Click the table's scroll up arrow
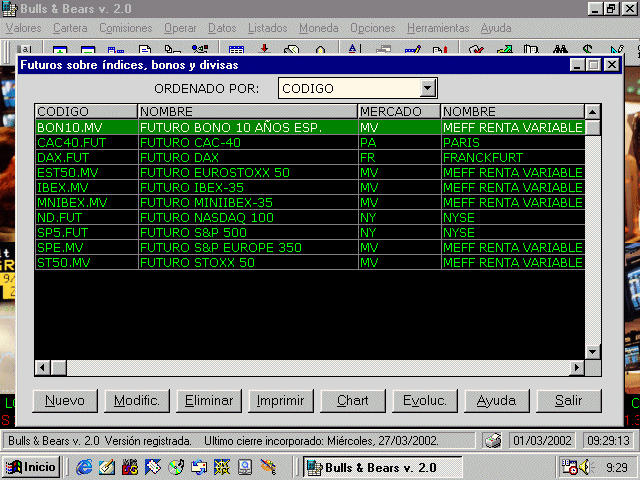The height and width of the screenshot is (480, 640). coord(593,112)
